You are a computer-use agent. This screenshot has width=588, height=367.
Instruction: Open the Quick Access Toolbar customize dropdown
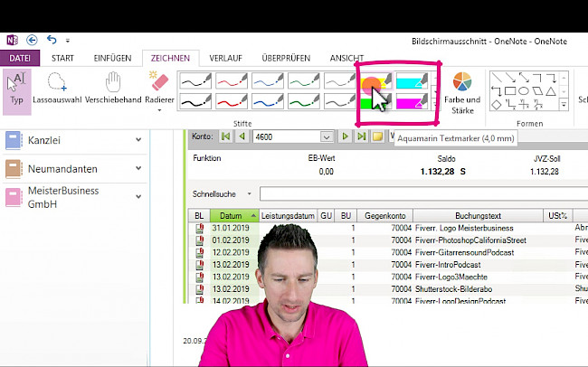coord(68,40)
